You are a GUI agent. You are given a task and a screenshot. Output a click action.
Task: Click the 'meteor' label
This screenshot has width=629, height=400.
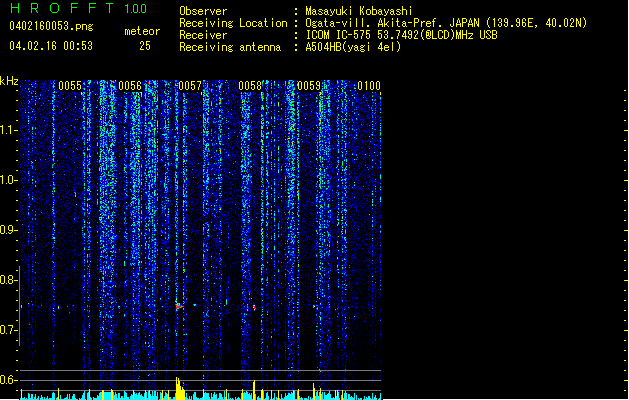pyautogui.click(x=142, y=31)
